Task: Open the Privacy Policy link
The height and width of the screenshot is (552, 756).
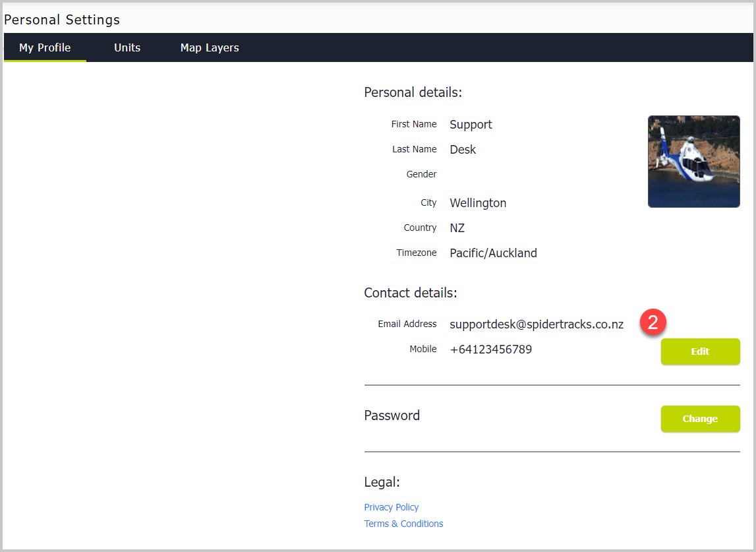Action: [392, 507]
